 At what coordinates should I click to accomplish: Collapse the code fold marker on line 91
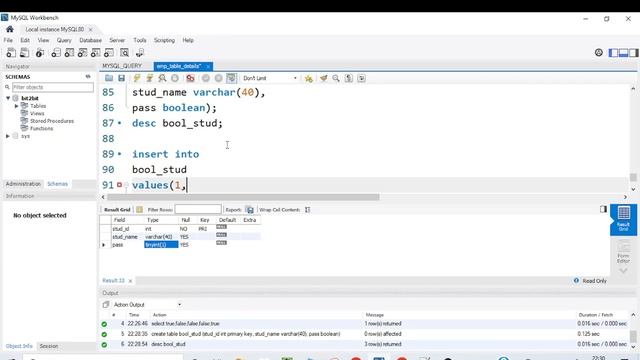point(127,185)
